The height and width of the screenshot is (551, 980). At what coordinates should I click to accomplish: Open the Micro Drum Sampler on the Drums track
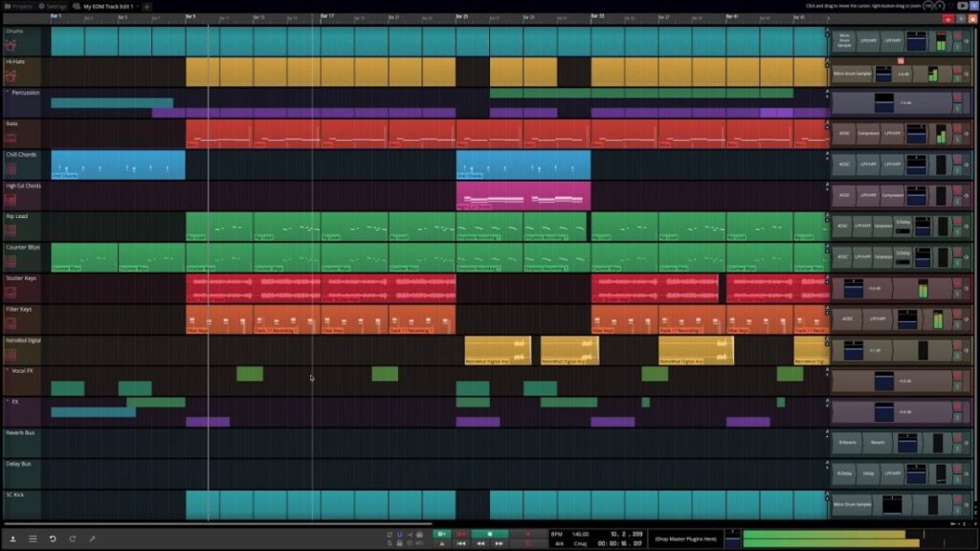point(844,41)
